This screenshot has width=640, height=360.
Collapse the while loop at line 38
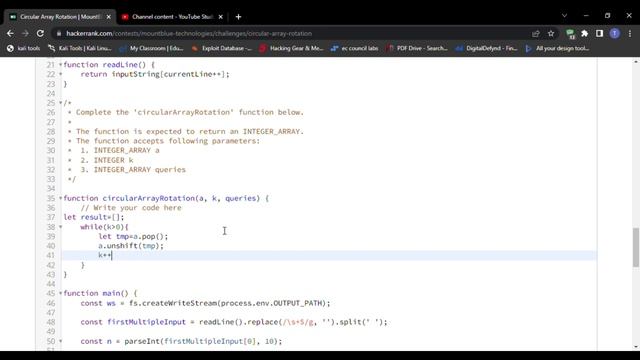(60, 227)
